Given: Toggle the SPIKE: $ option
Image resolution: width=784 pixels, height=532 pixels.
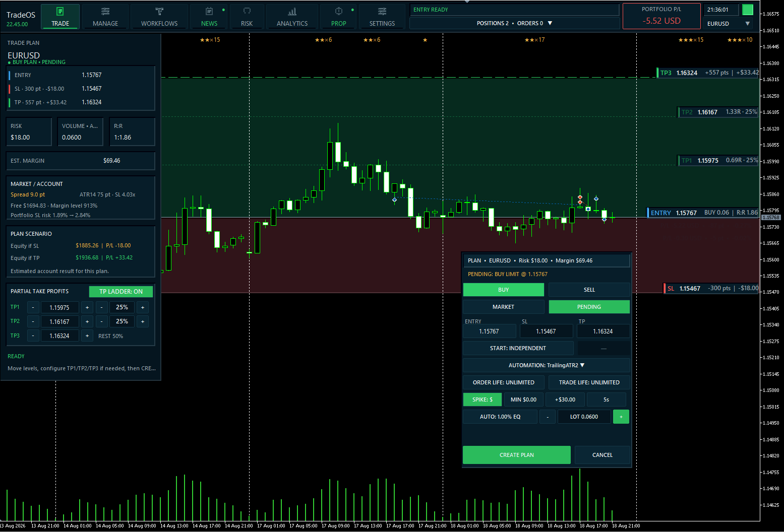Looking at the screenshot, I should [483, 400].
